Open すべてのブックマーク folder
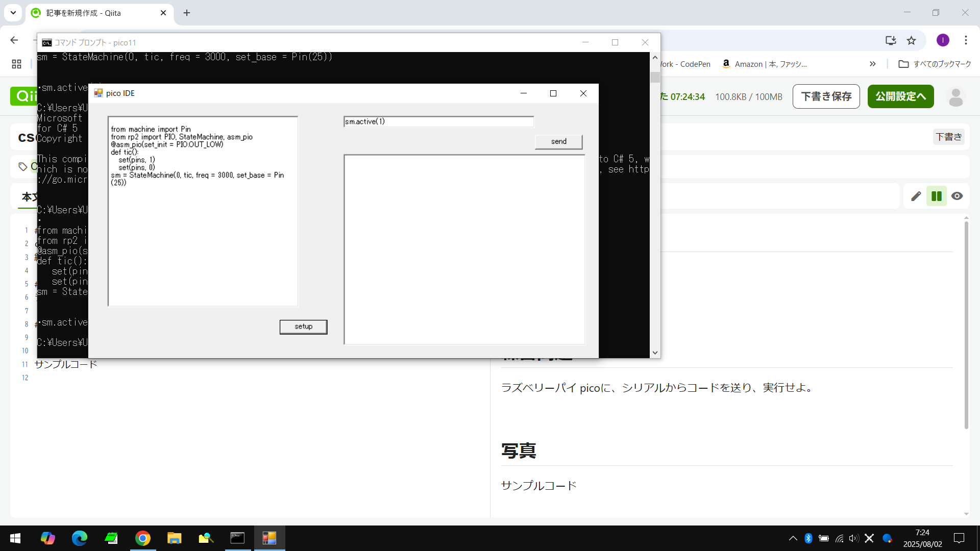980x551 pixels. point(935,64)
